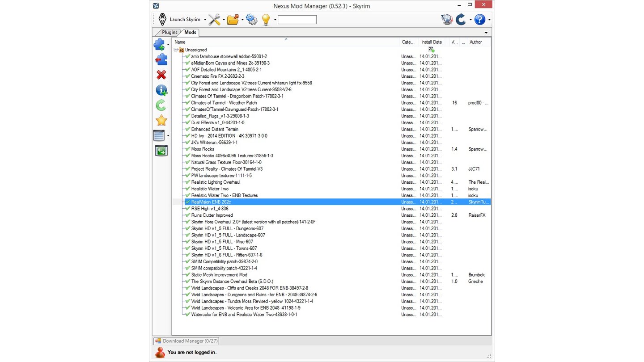Viewport: 644px width, 362px height.
Task: Open the wrench and screwdriver tools icon
Action: (x=215, y=20)
